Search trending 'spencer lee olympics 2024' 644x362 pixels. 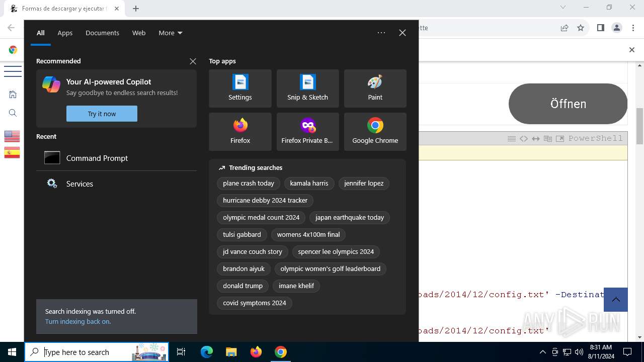336,252
